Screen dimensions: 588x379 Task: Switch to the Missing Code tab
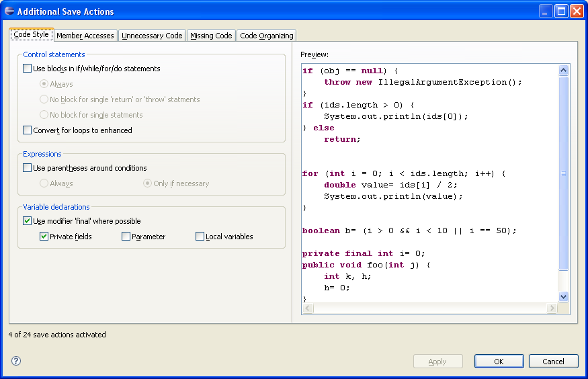point(211,36)
